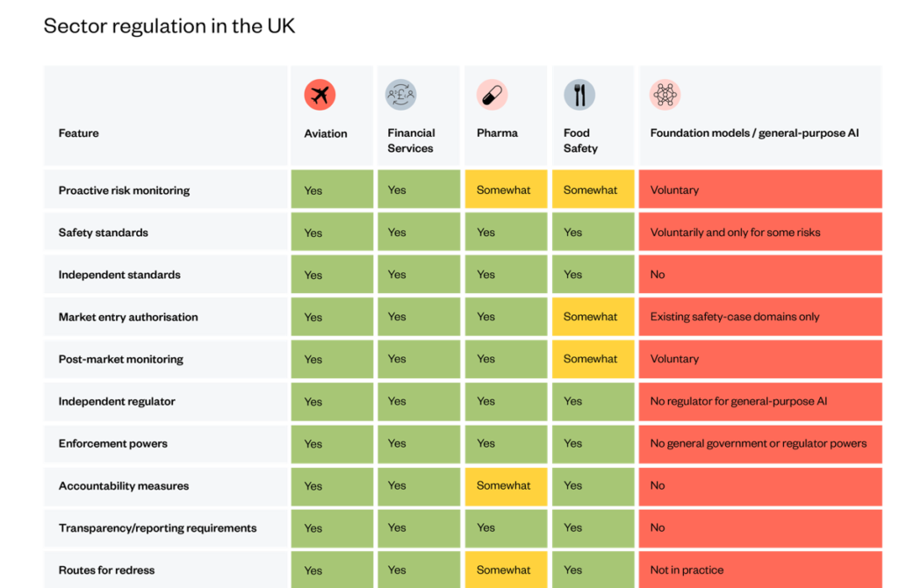Click the Foundation models network icon
Screen dimensions: 899x588
665,95
